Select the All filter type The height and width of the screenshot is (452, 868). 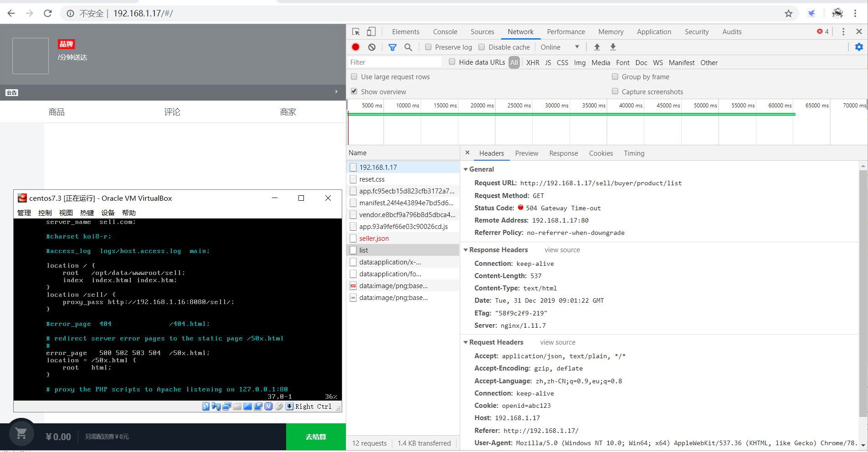pyautogui.click(x=514, y=62)
